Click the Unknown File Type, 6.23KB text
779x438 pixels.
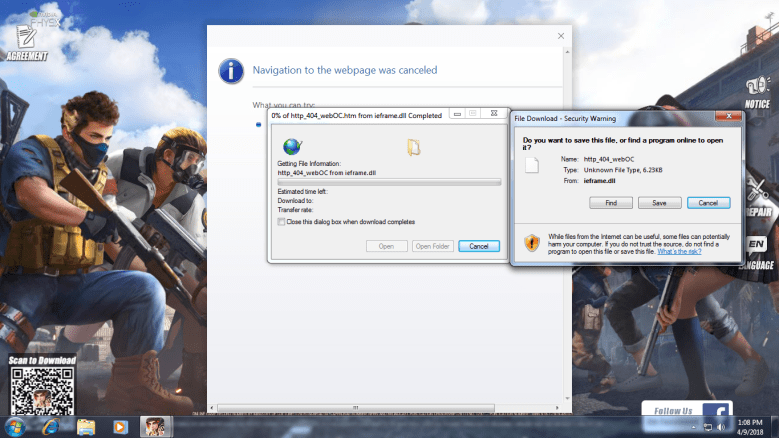(x=623, y=170)
